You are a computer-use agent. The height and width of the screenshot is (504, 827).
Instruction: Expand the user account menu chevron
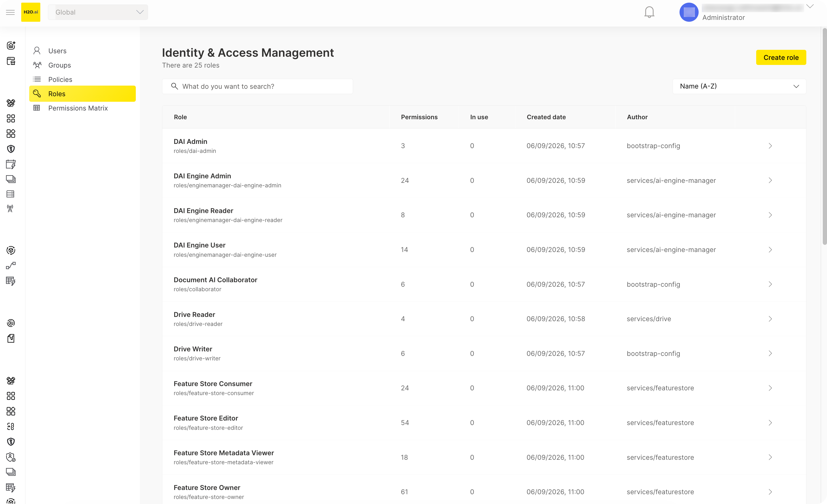[x=810, y=6]
